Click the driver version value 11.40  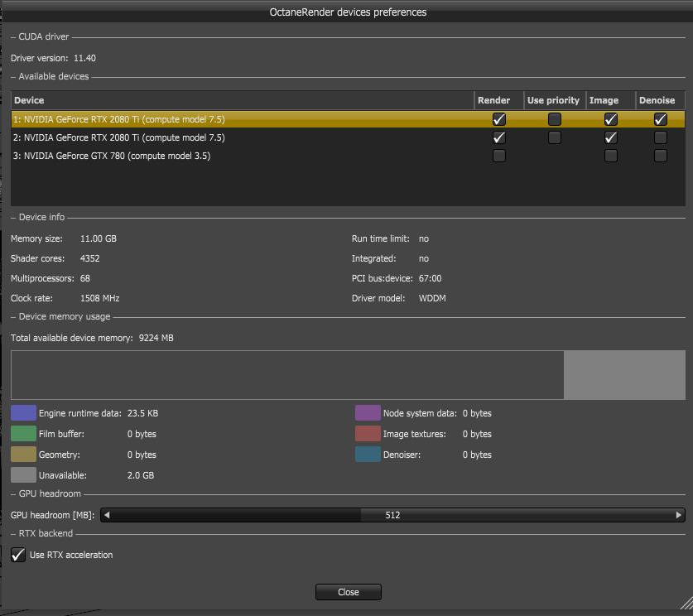(x=84, y=58)
